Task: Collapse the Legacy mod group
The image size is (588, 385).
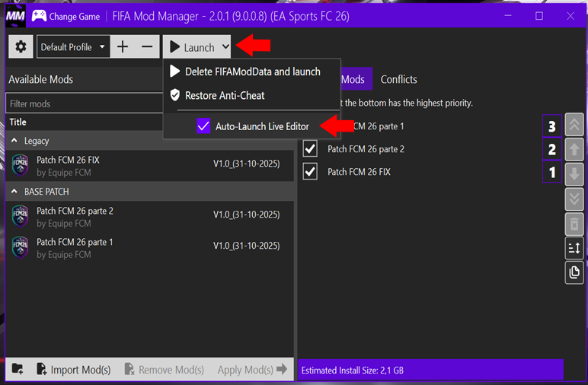Action: click(x=14, y=141)
